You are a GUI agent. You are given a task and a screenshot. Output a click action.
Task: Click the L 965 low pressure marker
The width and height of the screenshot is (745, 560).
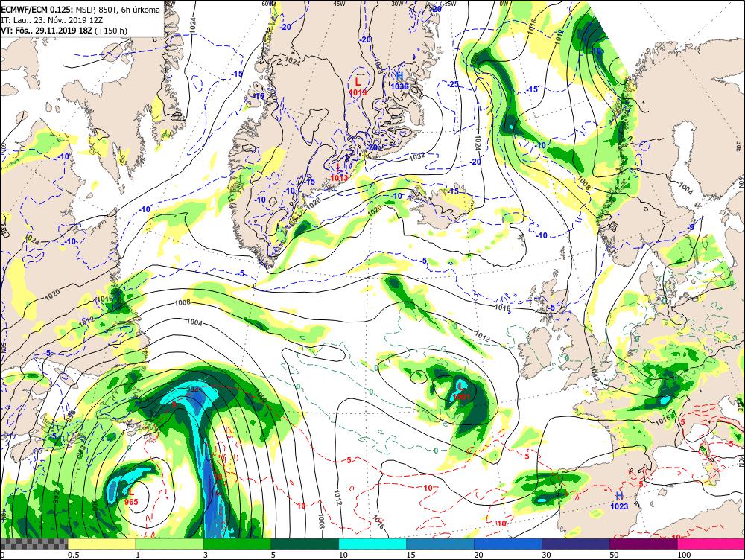131,497
